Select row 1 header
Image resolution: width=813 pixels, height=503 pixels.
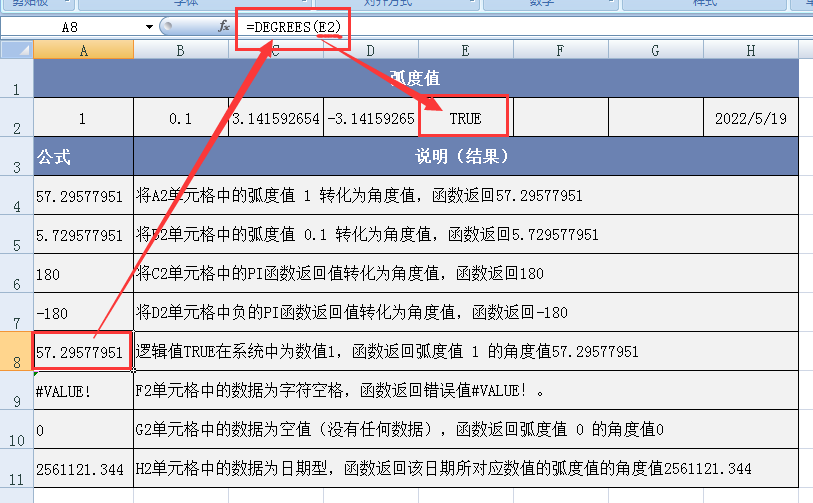[17, 78]
